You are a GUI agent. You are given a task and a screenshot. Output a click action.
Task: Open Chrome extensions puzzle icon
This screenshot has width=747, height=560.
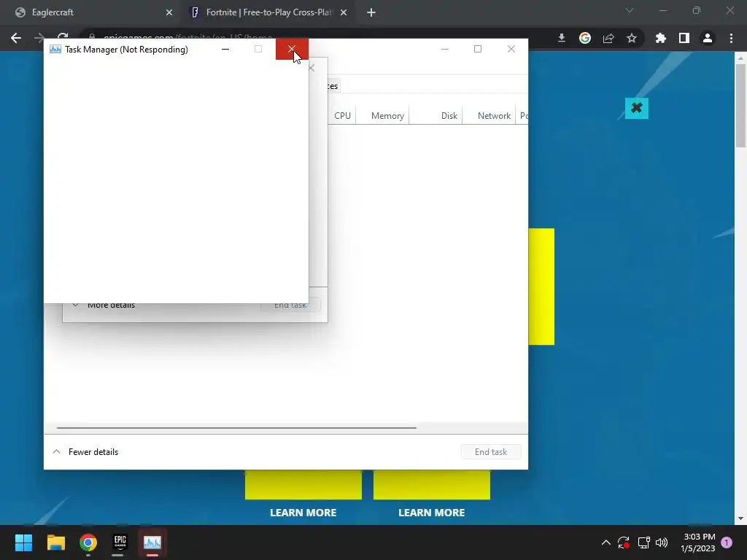point(661,38)
